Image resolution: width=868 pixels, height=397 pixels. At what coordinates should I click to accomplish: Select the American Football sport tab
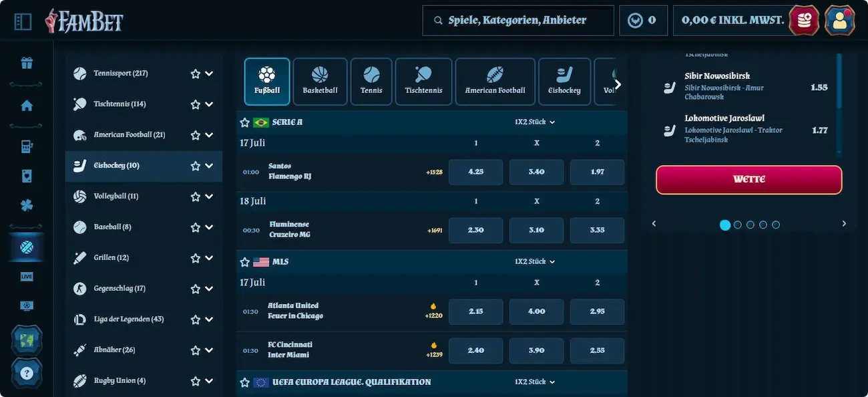coord(495,82)
